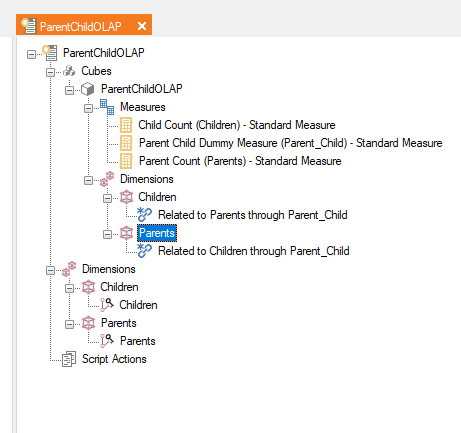461x433 pixels.
Task: Collapse the root ParentChildOLAP node
Action: click(31, 54)
